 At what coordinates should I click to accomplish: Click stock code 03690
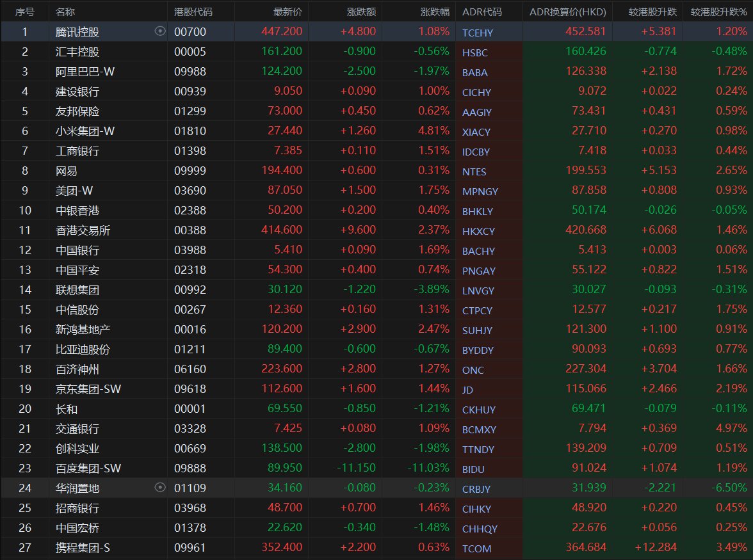190,191
